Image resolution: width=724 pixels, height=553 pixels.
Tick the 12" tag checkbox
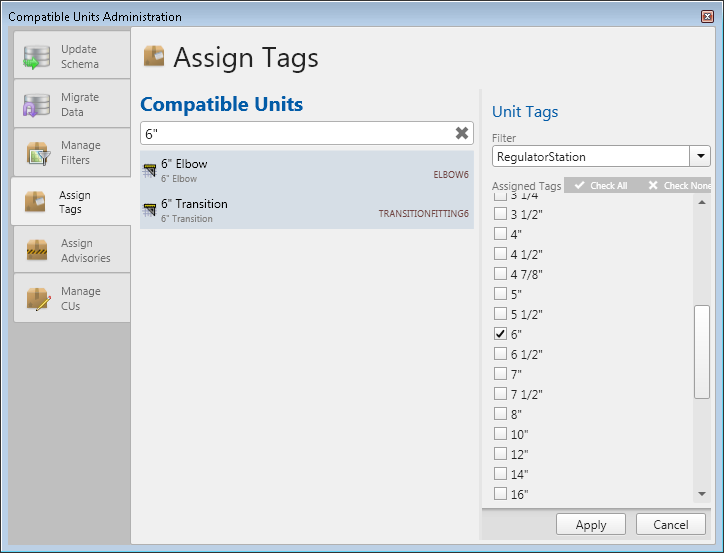point(501,454)
